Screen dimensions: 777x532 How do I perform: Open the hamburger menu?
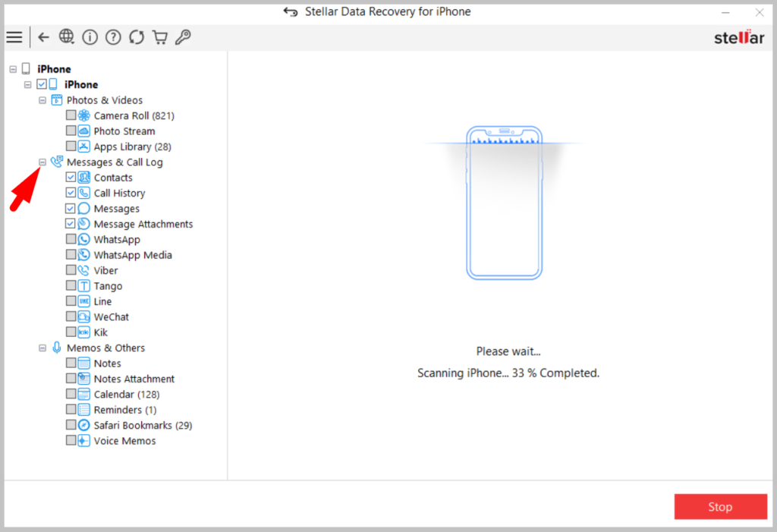[x=14, y=37]
